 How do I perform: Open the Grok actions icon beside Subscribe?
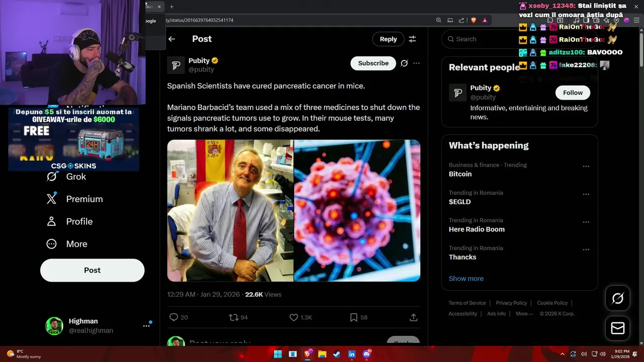(404, 63)
